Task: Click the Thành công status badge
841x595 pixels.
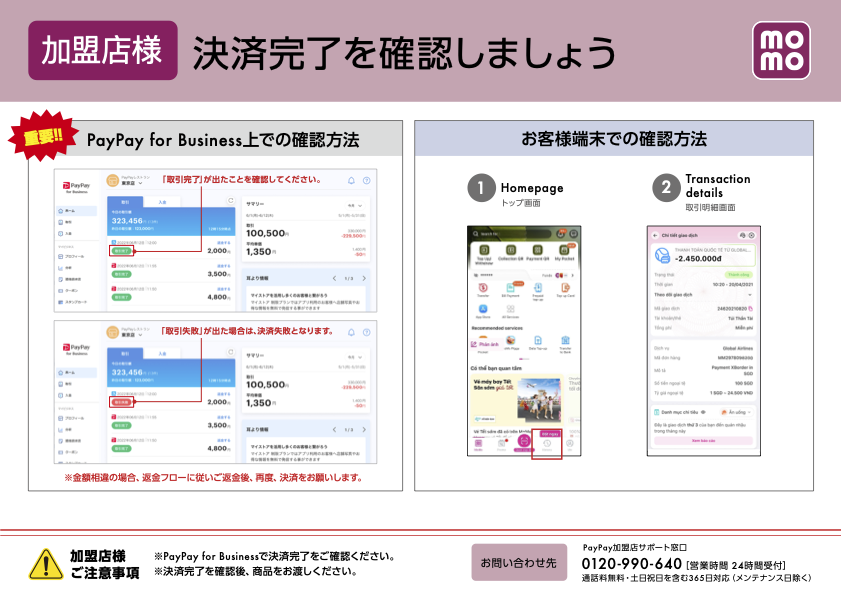Action: click(739, 275)
